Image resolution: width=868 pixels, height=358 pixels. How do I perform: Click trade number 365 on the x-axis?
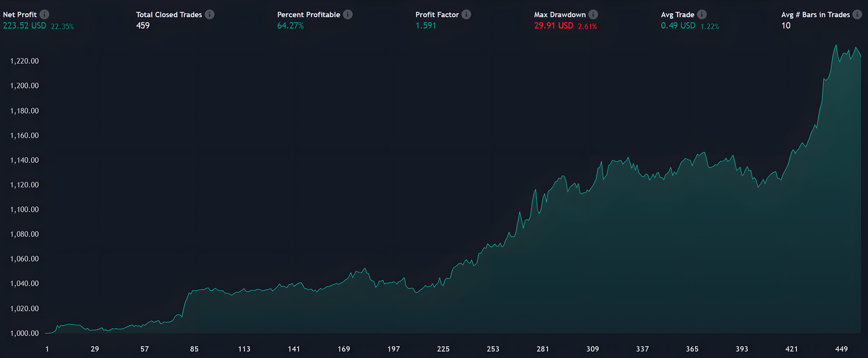[692, 349]
